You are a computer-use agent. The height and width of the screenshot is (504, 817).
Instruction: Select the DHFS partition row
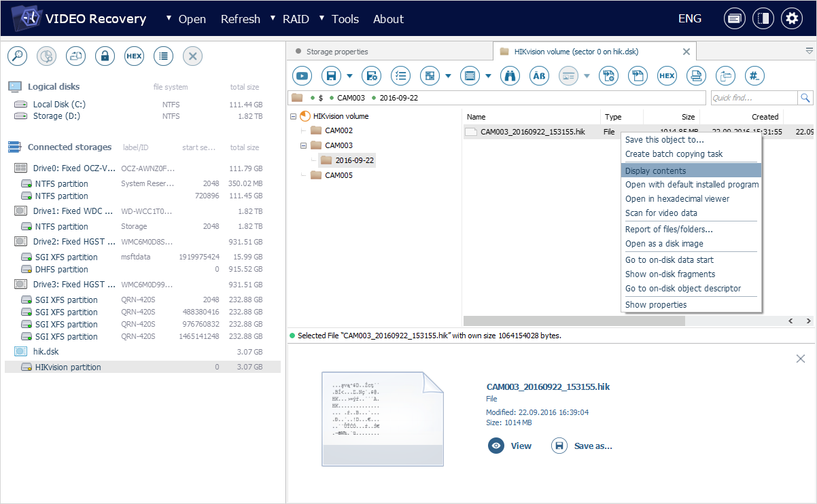[x=143, y=270]
